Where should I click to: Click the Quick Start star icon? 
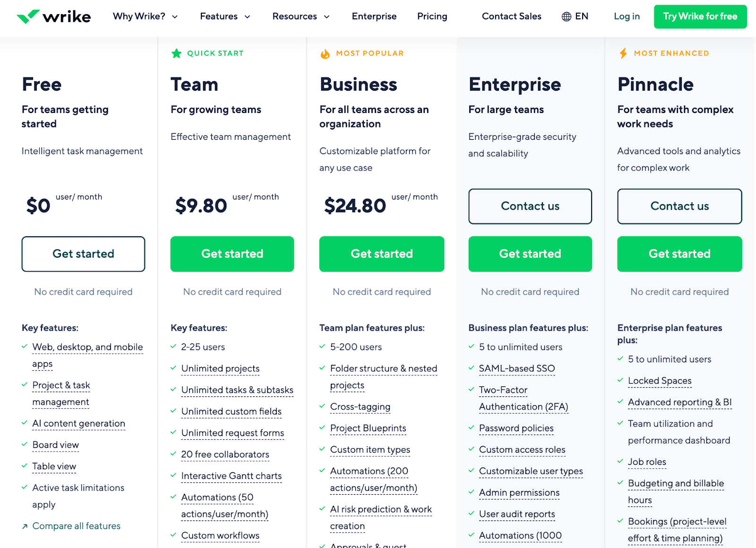tap(176, 53)
